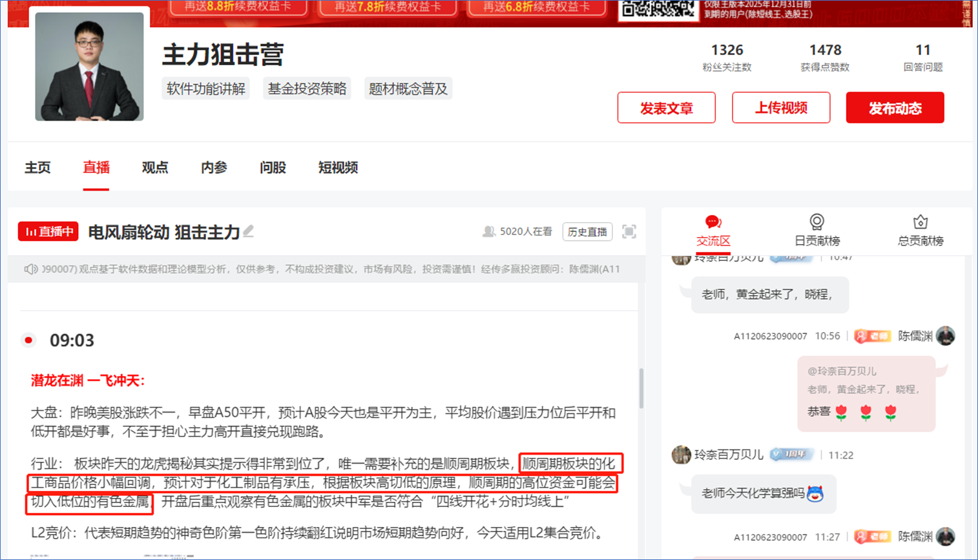
Task: Click the chat message 老师，黄金起来了，晓程，
Action: pos(769,295)
